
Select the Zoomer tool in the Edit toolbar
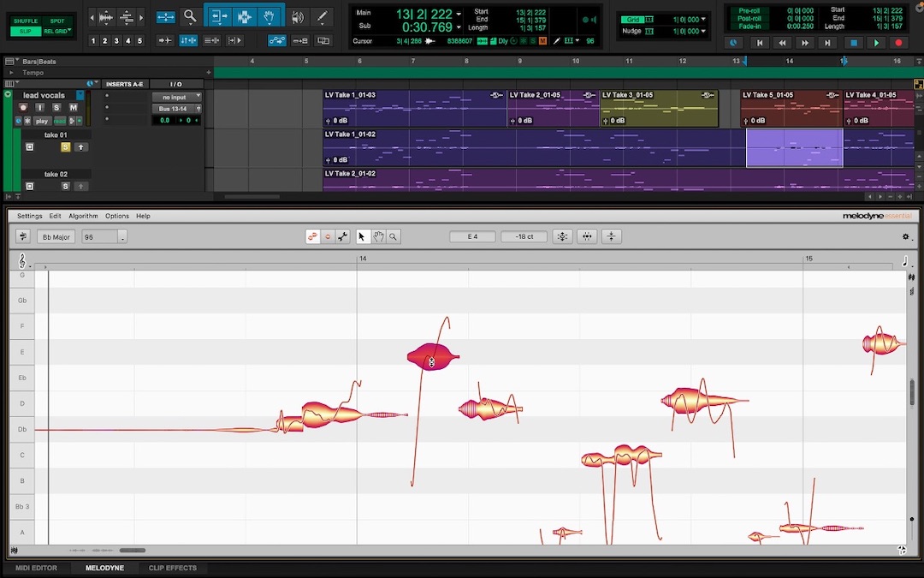coord(190,16)
